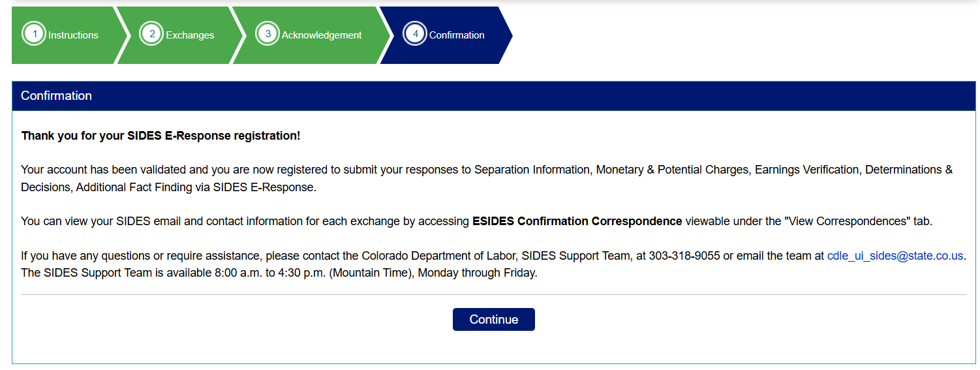Click the step 1 number circle
Viewport: 980px width, 370px height.
tap(35, 35)
